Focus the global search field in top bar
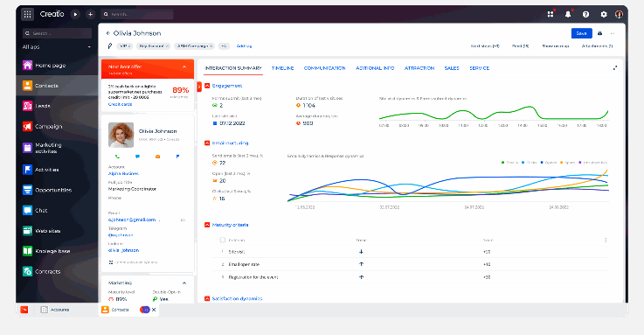 pos(137,14)
